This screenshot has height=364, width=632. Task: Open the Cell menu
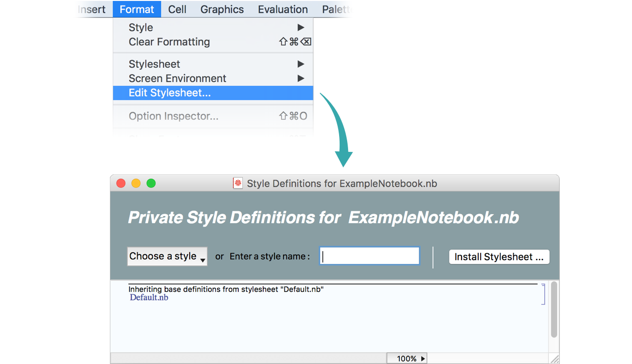pos(177,9)
